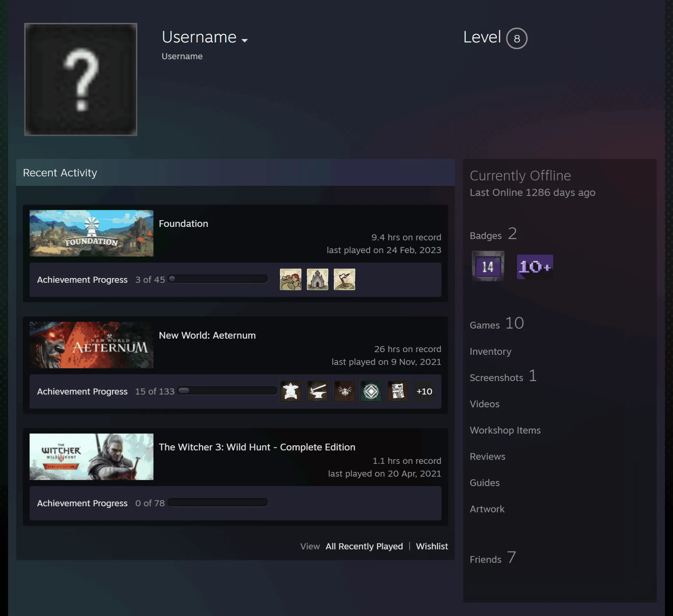Click the smaller Username subtitle text
This screenshot has width=673, height=616.
point(182,56)
